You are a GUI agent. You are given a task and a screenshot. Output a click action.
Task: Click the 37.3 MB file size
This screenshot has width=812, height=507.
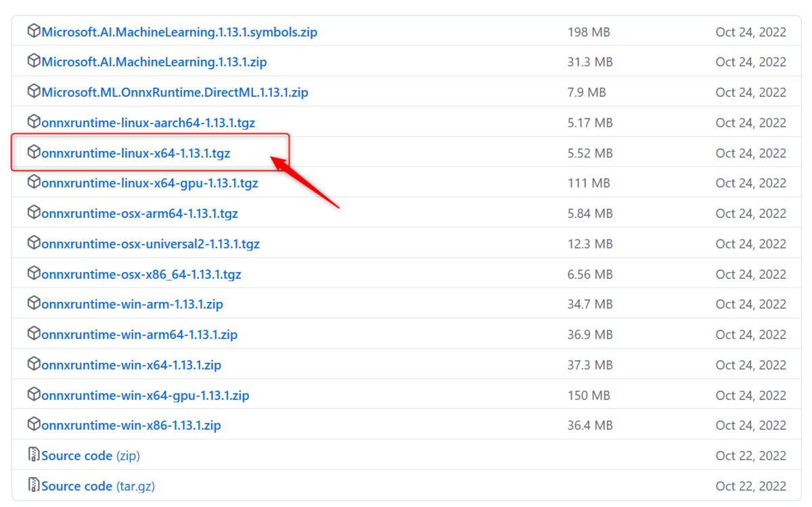tap(590, 365)
